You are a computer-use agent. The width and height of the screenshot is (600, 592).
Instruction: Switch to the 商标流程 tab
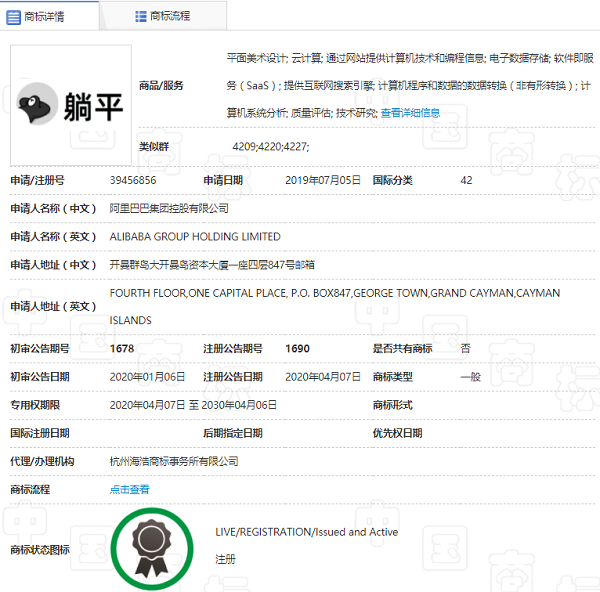[x=163, y=16]
